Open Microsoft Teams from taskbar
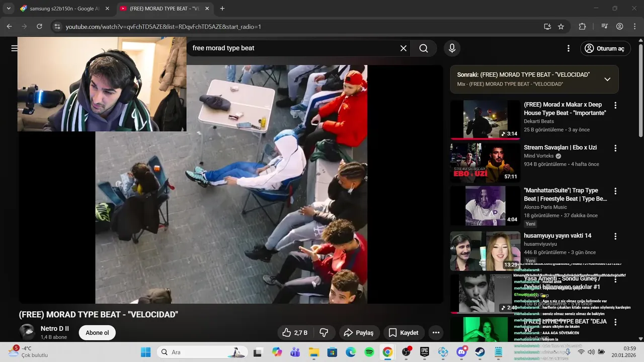The height and width of the screenshot is (362, 644). [295, 352]
